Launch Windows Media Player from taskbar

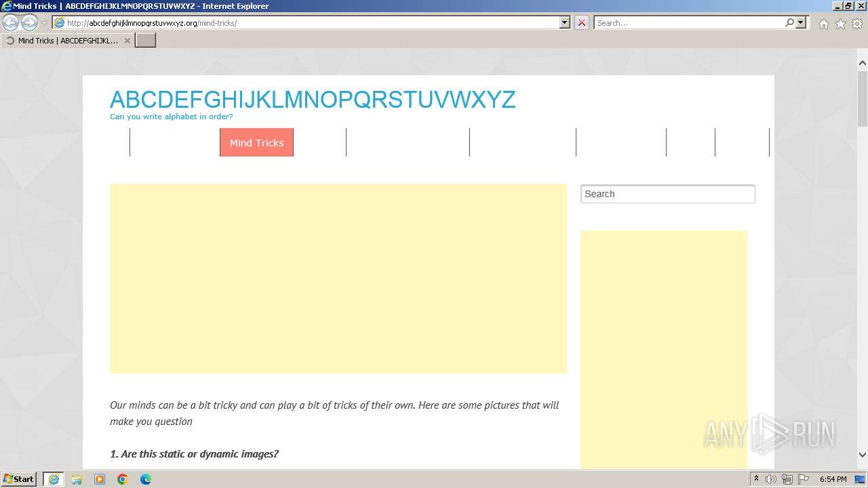(100, 479)
